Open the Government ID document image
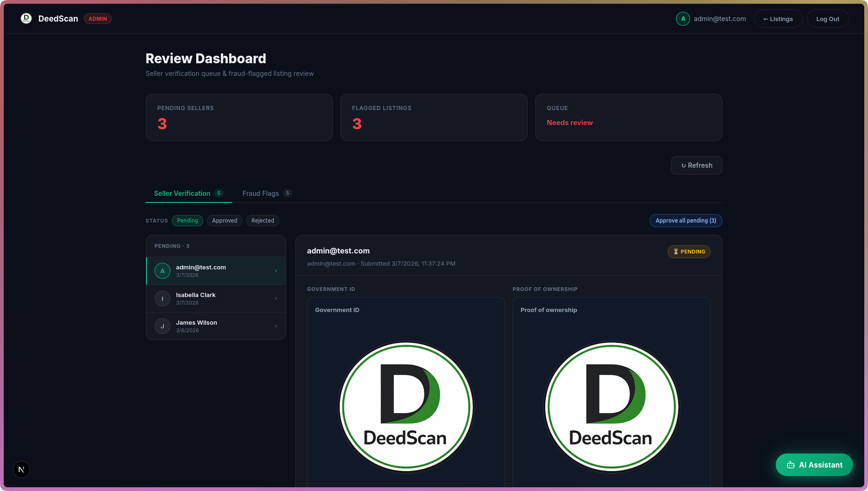 point(406,407)
